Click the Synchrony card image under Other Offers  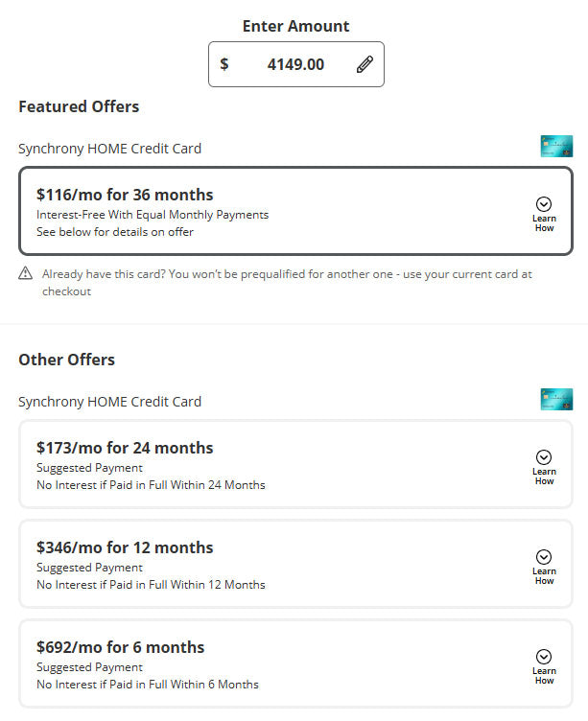coord(556,400)
